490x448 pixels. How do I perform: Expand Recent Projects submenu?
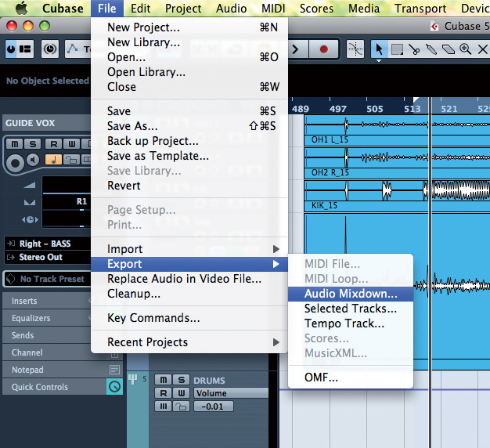(189, 342)
